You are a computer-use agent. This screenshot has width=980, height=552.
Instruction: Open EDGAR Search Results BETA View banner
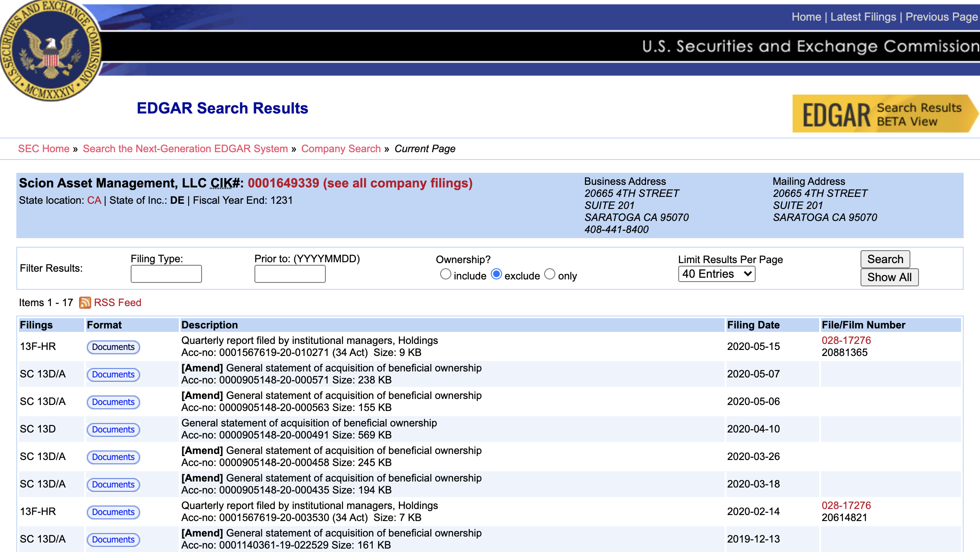click(x=885, y=114)
